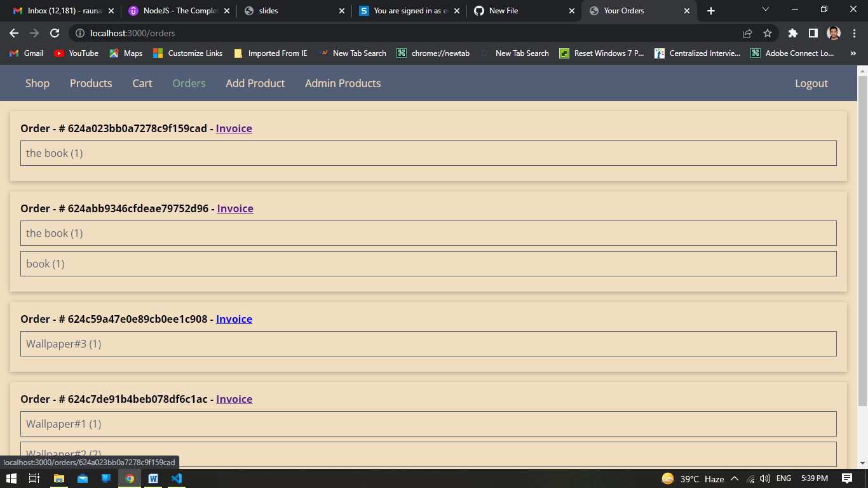The width and height of the screenshot is (868, 488).
Task: Click inside the address bar
Action: (254, 33)
